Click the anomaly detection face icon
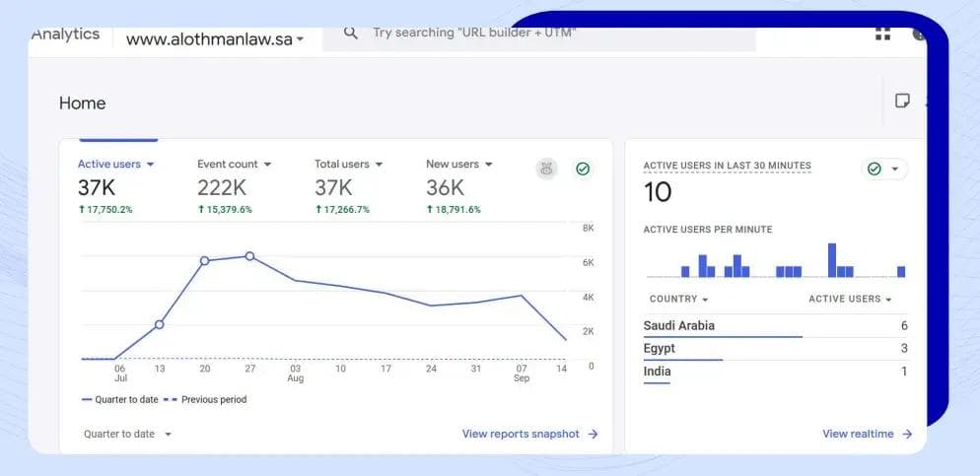The image size is (980, 476). (546, 169)
